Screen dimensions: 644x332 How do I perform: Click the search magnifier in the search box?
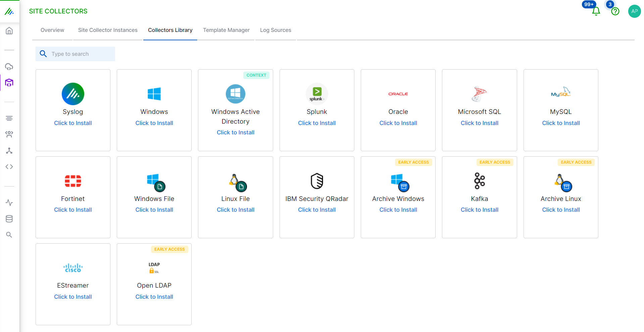[43, 54]
